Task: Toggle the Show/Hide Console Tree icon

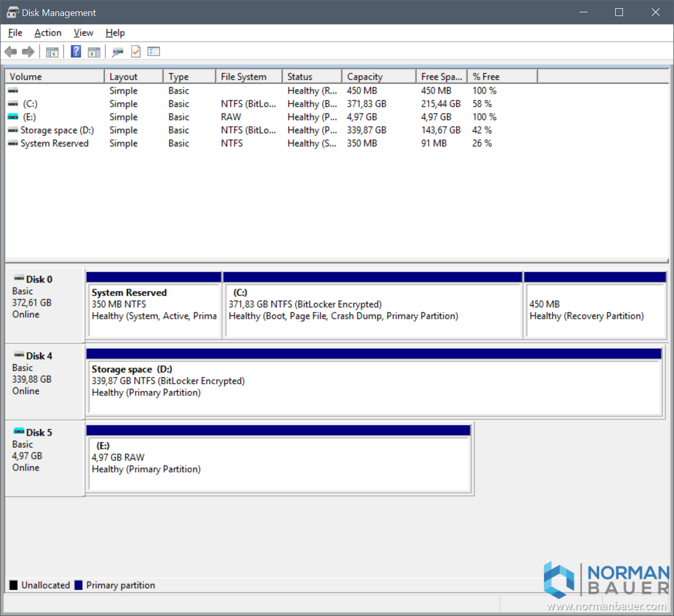Action: point(52,52)
